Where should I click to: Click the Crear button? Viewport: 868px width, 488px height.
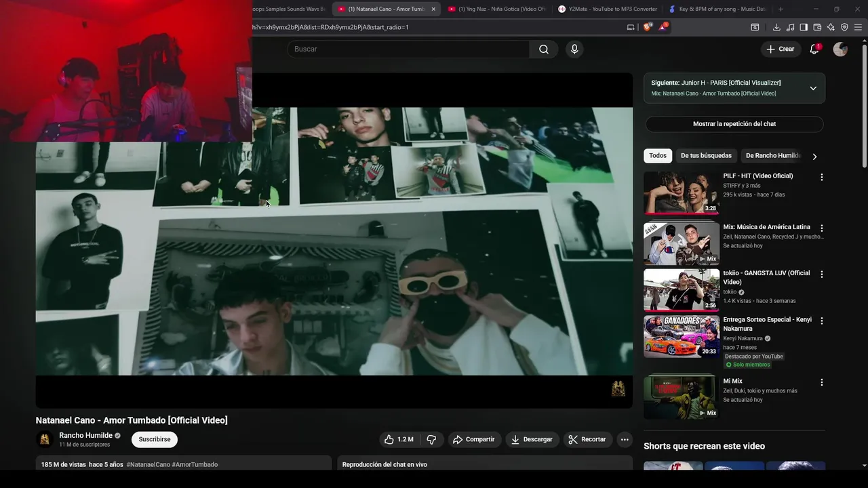tap(780, 49)
